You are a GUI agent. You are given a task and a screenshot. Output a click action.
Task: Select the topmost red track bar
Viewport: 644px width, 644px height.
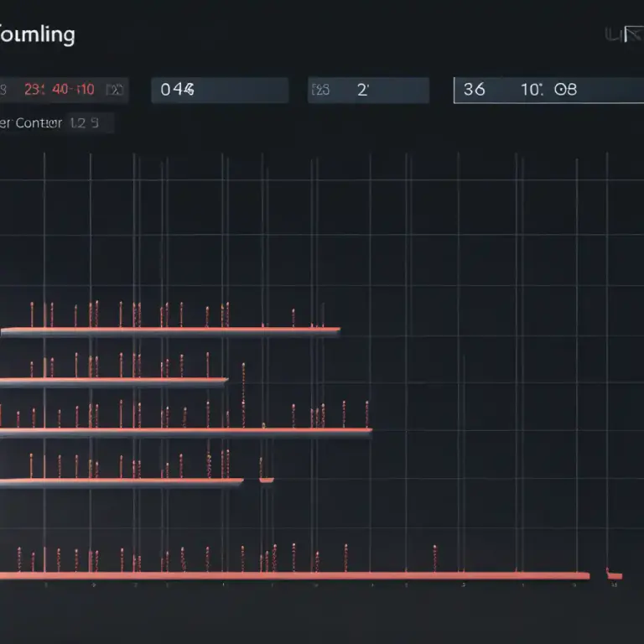(x=170, y=330)
